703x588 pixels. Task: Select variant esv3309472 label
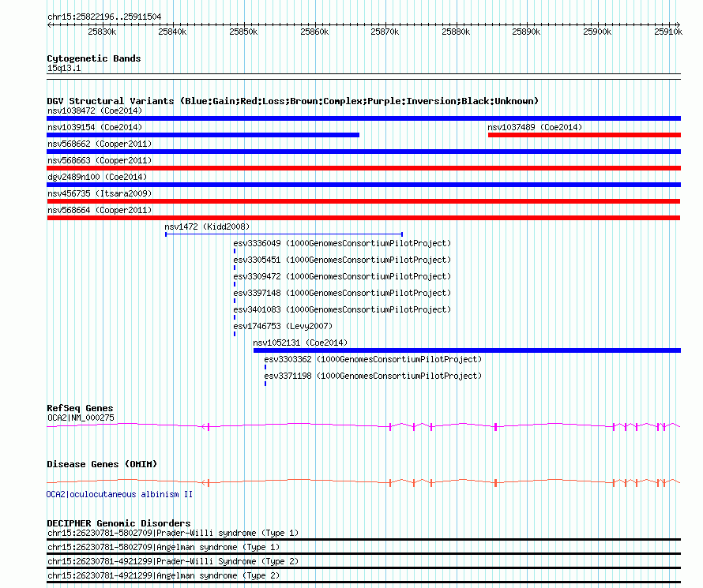[x=342, y=276]
